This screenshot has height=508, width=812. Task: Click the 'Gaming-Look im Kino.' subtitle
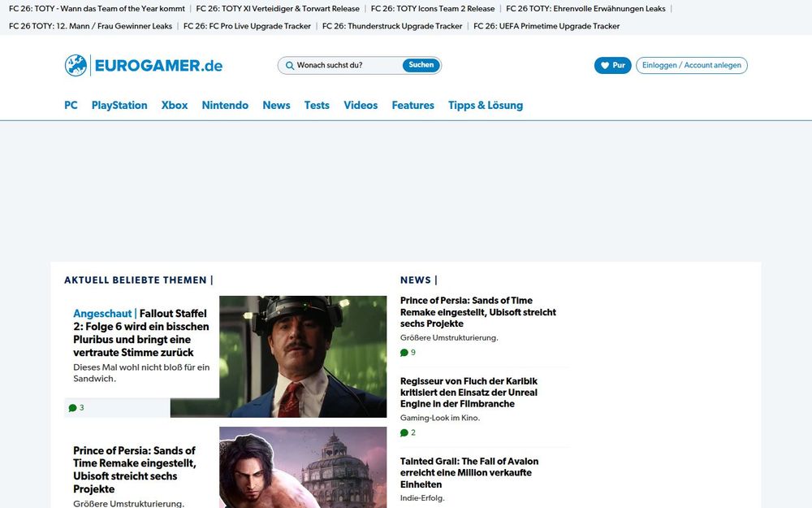click(x=440, y=418)
